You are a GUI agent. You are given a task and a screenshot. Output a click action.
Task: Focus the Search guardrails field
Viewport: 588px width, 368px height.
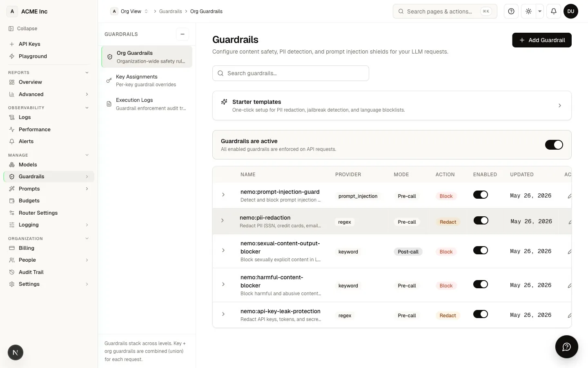point(291,73)
